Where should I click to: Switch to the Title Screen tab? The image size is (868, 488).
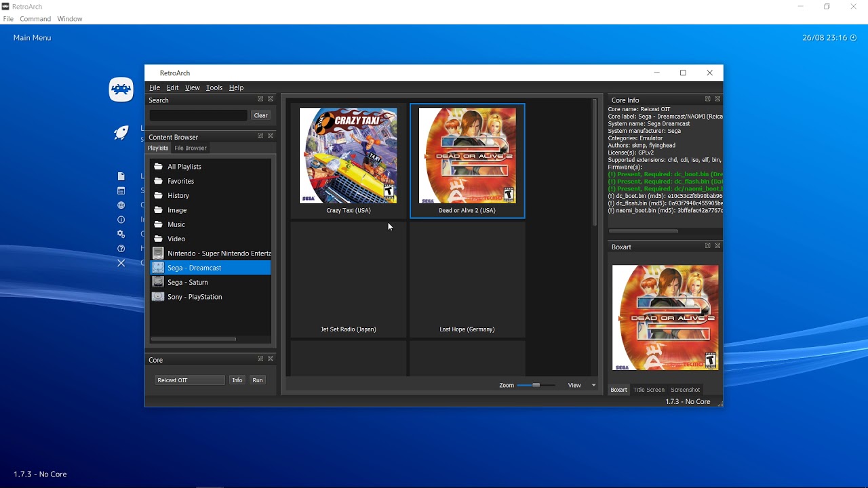pyautogui.click(x=649, y=390)
